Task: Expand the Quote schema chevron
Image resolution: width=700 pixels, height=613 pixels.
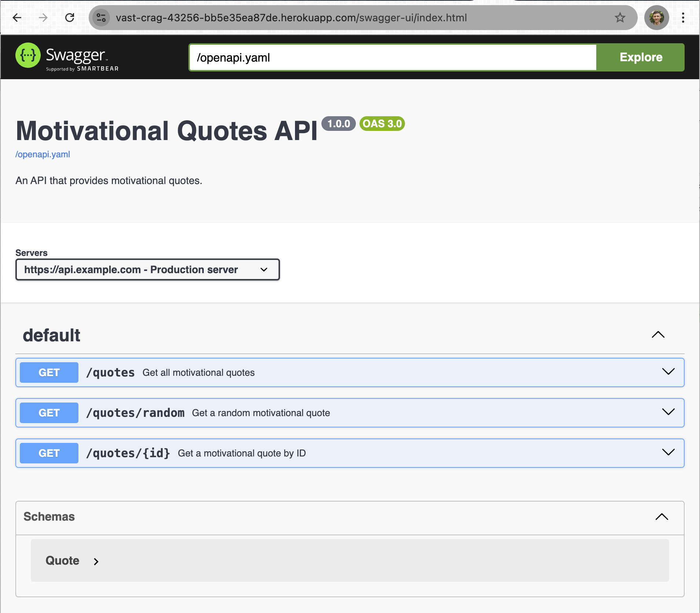Action: coord(96,561)
